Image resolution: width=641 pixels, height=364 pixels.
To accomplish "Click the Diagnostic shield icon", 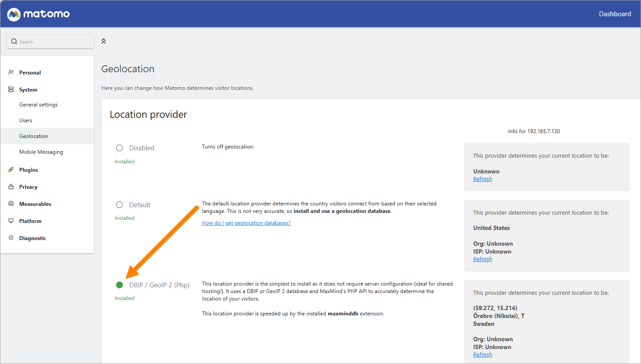I will [11, 238].
